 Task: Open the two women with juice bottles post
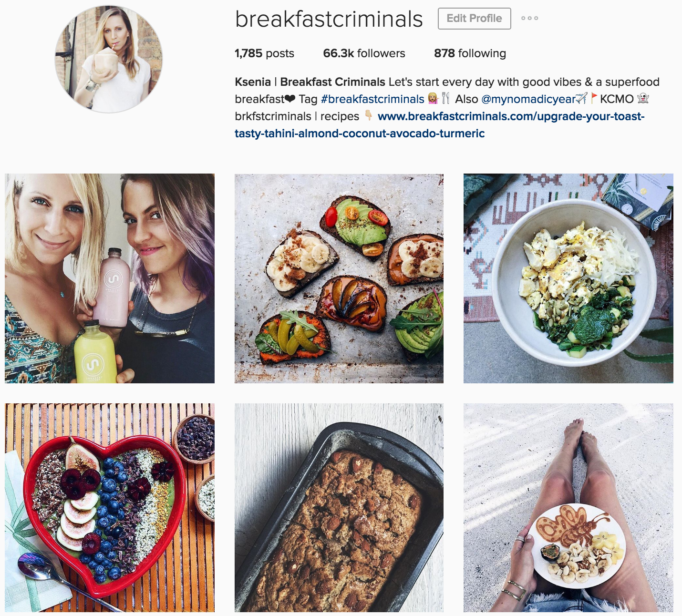click(110, 278)
